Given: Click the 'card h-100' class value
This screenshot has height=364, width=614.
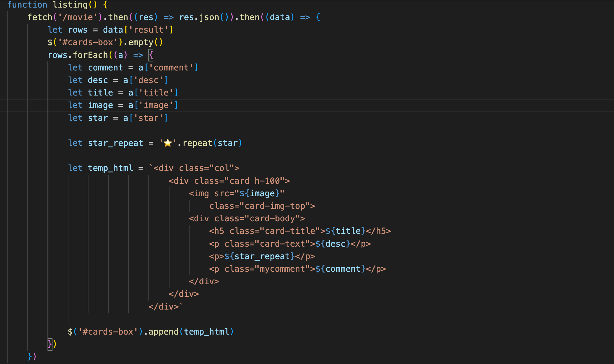Looking at the screenshot, I should (255, 181).
